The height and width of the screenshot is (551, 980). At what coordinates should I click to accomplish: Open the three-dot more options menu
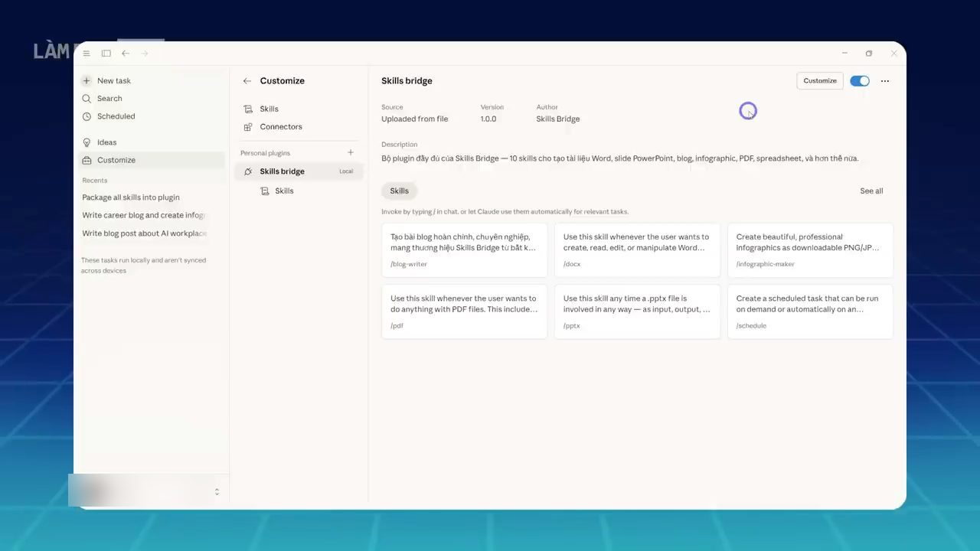[885, 80]
